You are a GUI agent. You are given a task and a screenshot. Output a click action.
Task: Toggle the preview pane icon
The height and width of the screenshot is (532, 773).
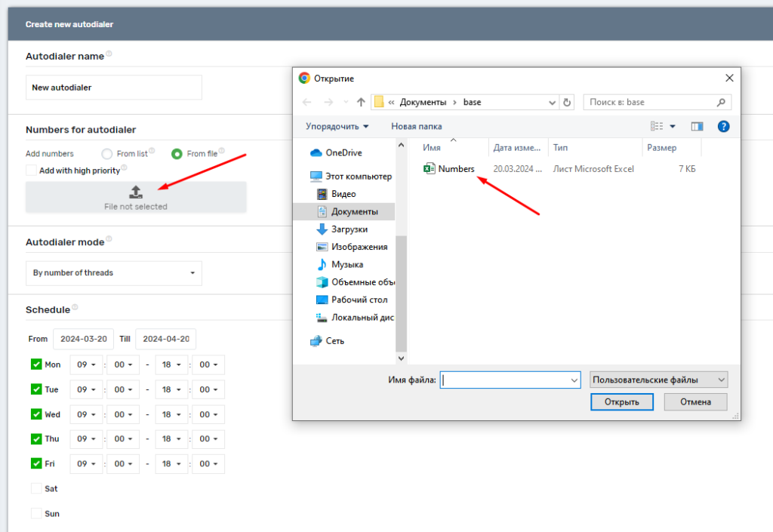697,126
